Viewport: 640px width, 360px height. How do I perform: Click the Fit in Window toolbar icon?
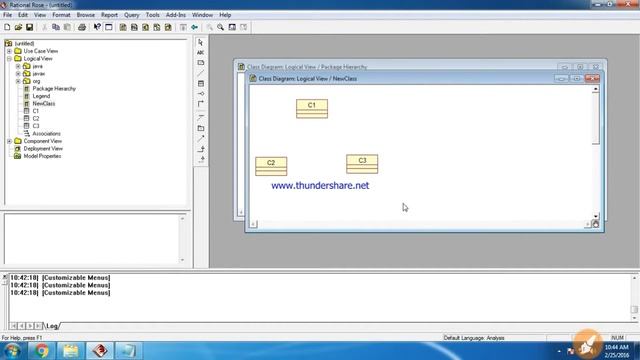232,27
